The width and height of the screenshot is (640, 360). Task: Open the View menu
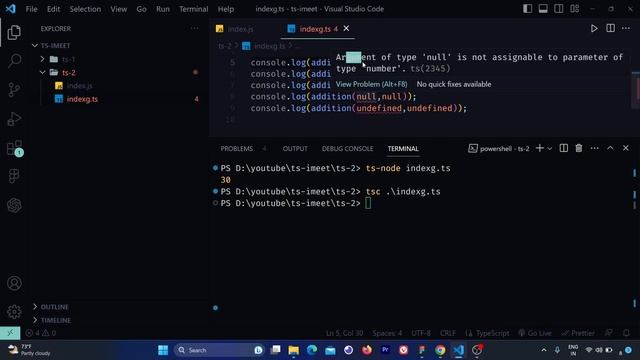[118, 9]
